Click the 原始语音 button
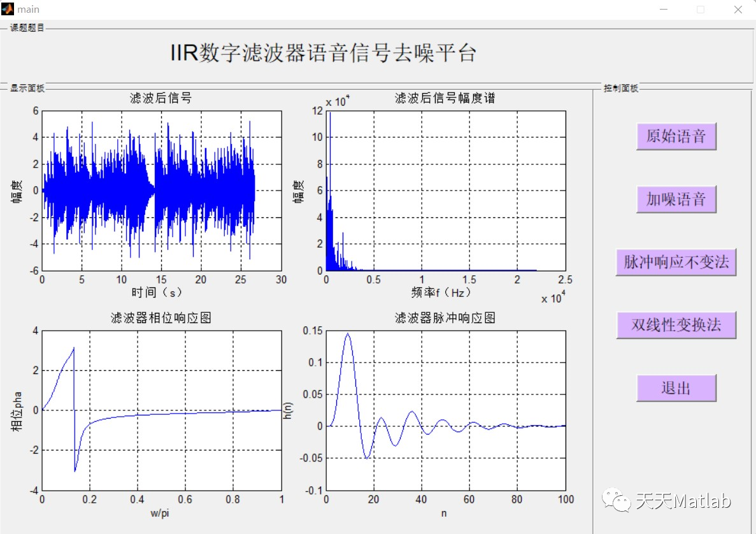This screenshot has width=756, height=534. click(x=676, y=136)
